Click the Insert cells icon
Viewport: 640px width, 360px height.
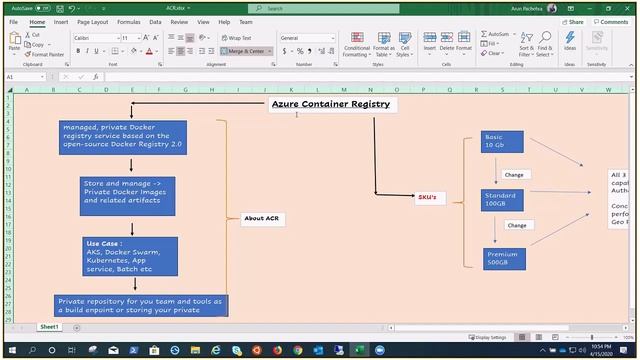(429, 38)
